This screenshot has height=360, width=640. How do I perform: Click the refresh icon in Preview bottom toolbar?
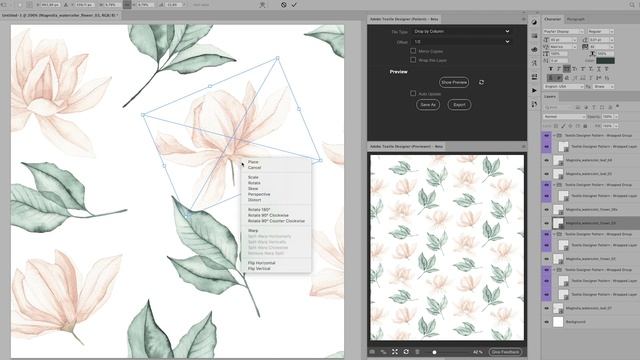tap(406, 351)
